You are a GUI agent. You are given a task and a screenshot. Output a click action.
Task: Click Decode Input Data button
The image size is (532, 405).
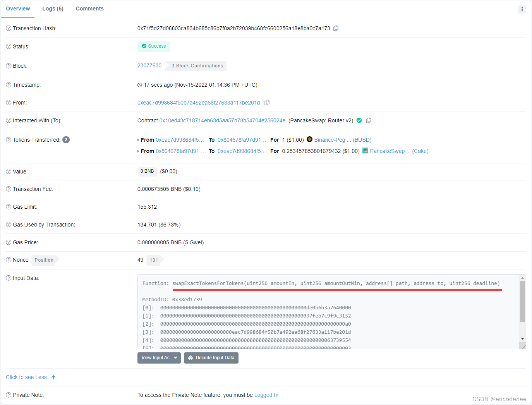click(x=211, y=358)
